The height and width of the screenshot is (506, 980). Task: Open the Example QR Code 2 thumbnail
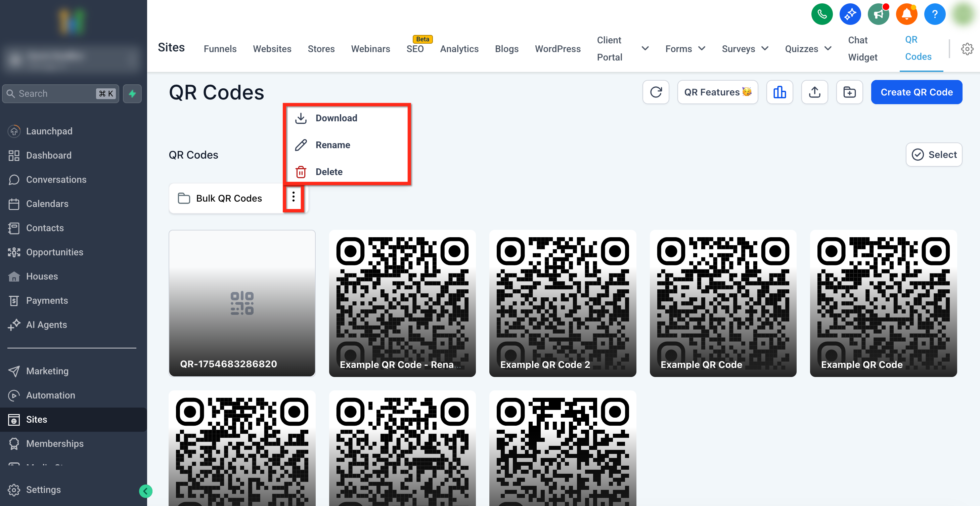[x=562, y=303]
